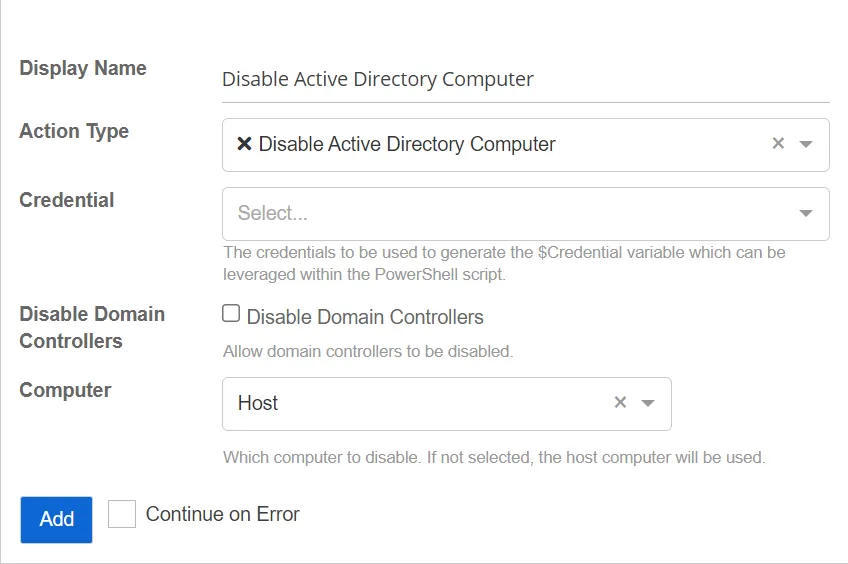Viewport: 848px width, 564px height.
Task: Expand the Computer dropdown arrow
Action: pyautogui.click(x=648, y=403)
